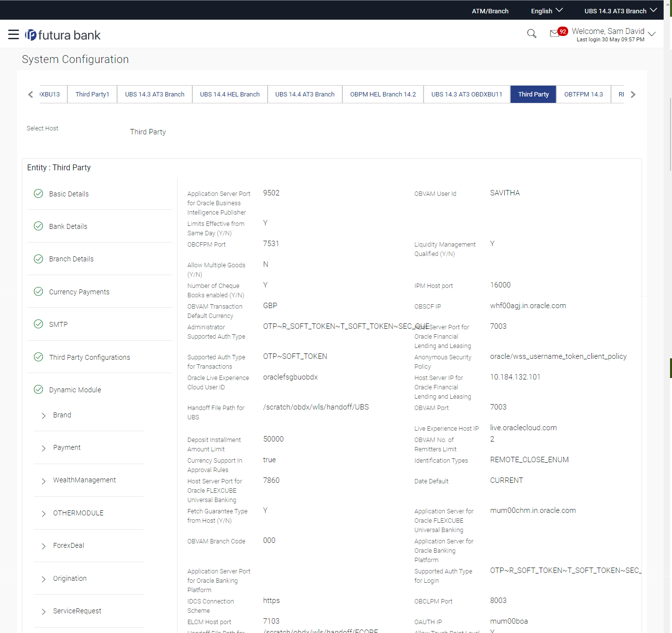This screenshot has height=633, width=672.
Task: Click the anonymous security policy value
Action: pyautogui.click(x=558, y=356)
